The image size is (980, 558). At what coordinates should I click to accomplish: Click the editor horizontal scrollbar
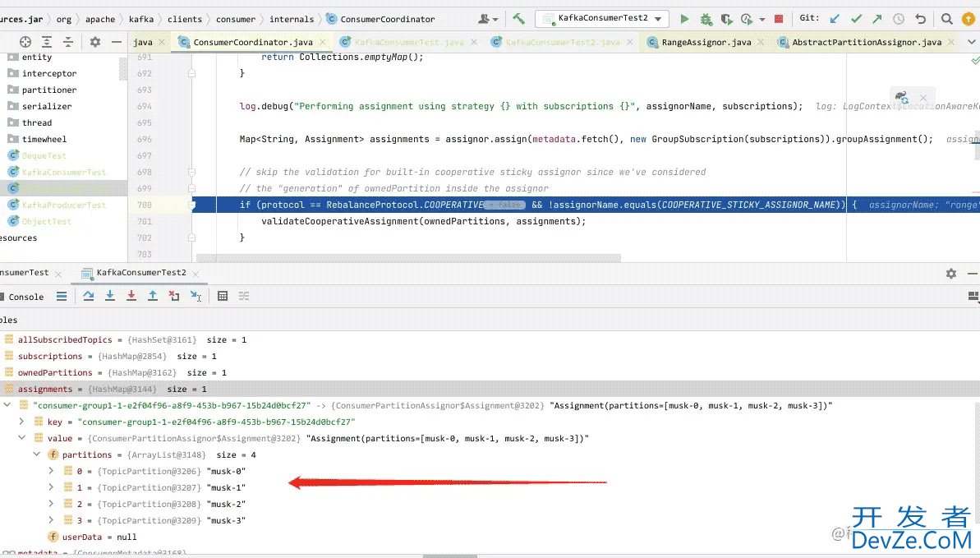409,258
